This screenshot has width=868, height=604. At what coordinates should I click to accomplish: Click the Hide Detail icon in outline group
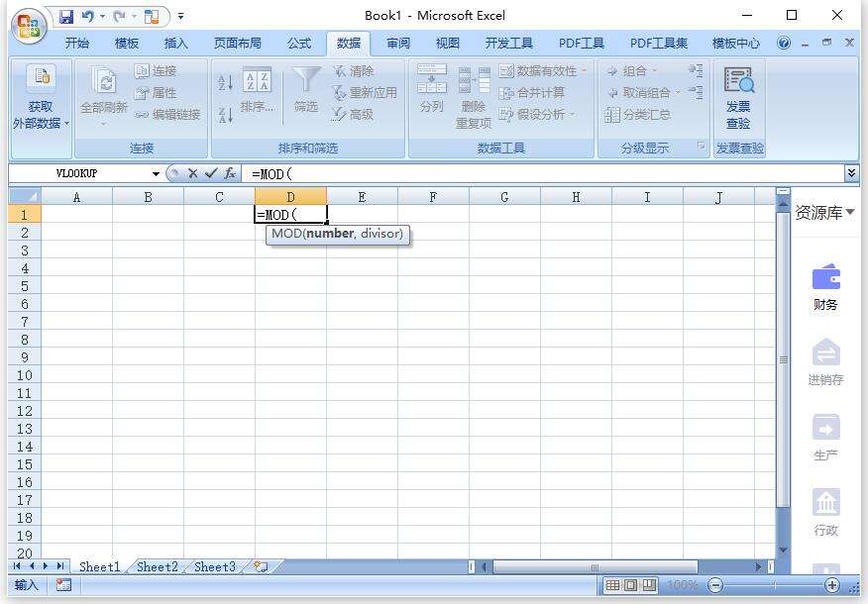pyautogui.click(x=696, y=92)
